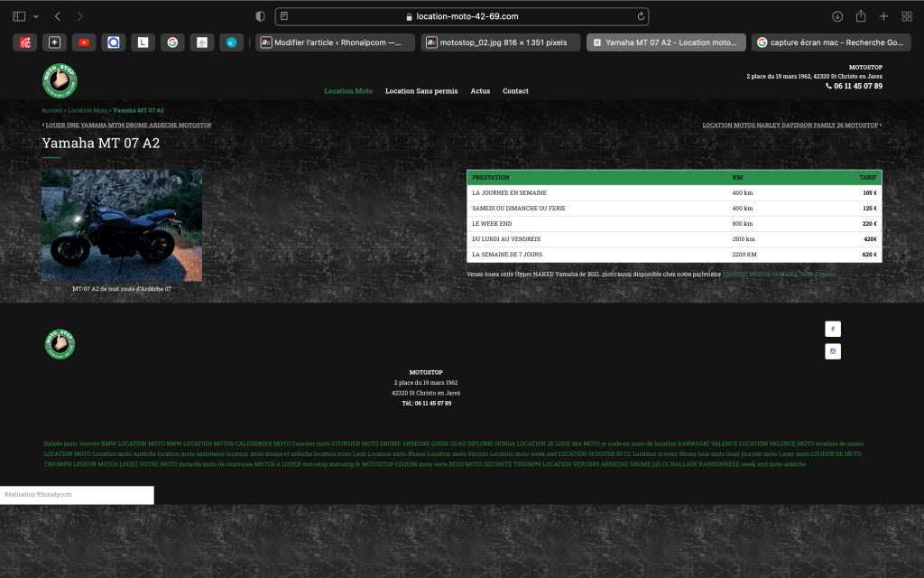Click the La journée en semaine price row

click(674, 193)
